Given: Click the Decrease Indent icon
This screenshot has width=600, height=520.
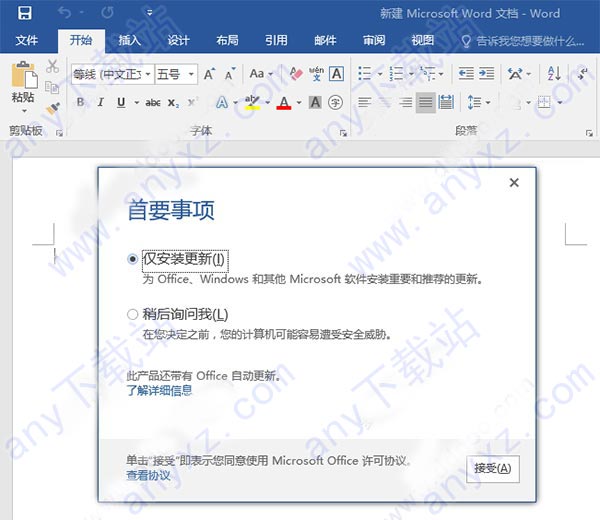Looking at the screenshot, I should [x=466, y=73].
